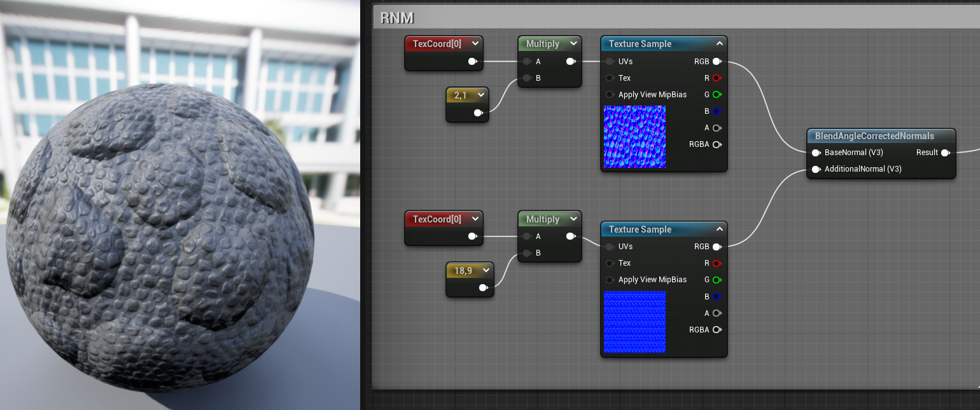
Task: Select the Texture Sample title wired to AdditionalNormal
Action: [x=640, y=229]
